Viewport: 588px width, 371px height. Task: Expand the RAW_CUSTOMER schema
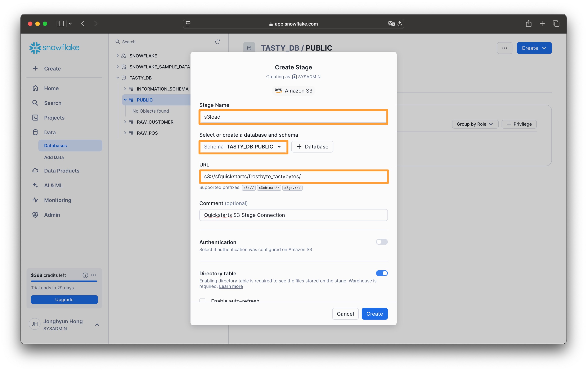pyautogui.click(x=125, y=122)
